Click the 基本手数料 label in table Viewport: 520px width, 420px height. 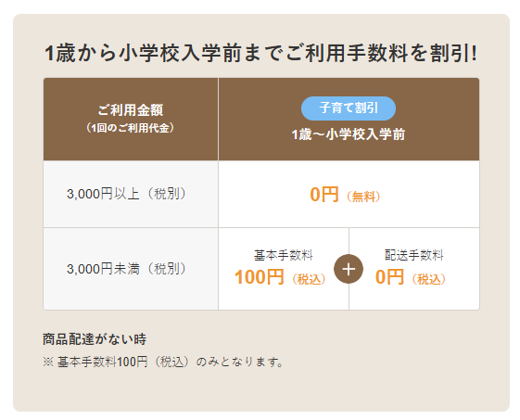pos(284,255)
